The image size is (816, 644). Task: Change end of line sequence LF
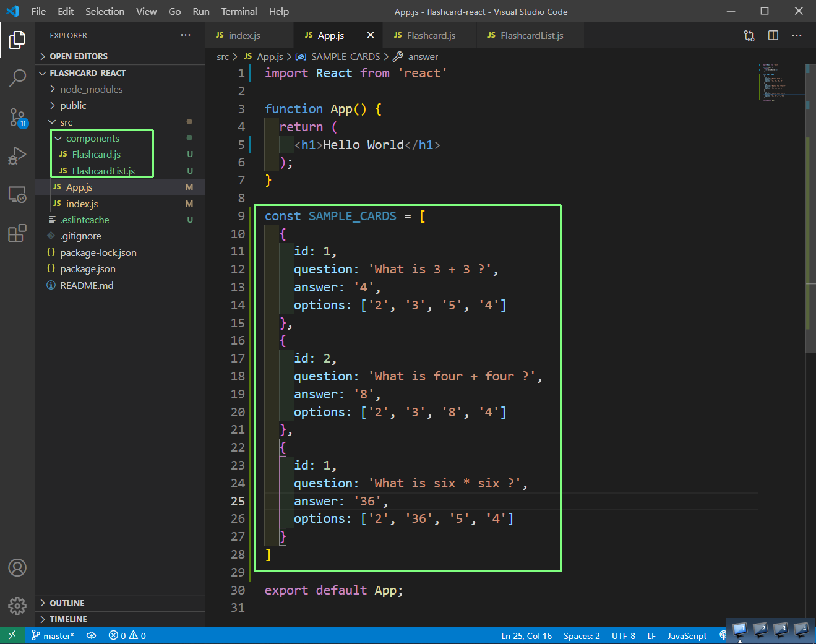tap(651, 636)
